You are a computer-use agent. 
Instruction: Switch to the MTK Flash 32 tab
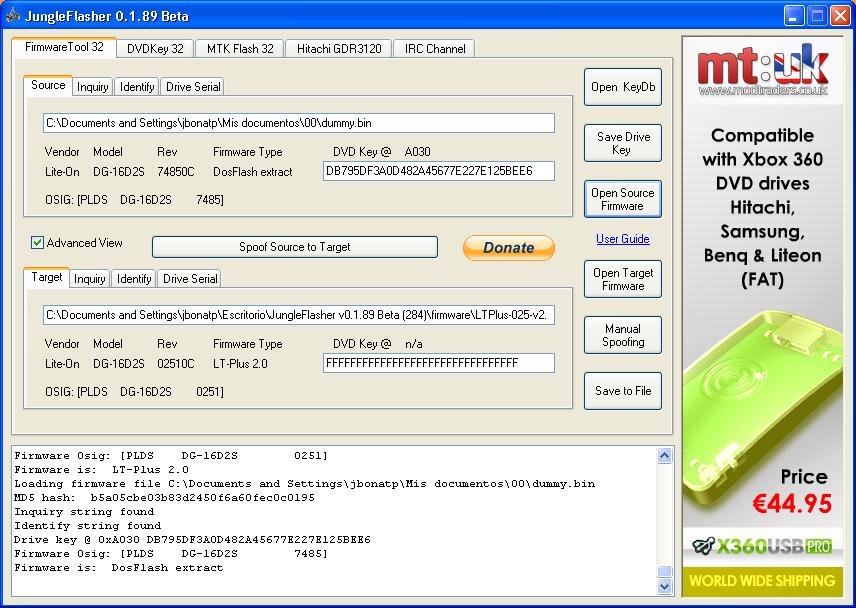[240, 49]
